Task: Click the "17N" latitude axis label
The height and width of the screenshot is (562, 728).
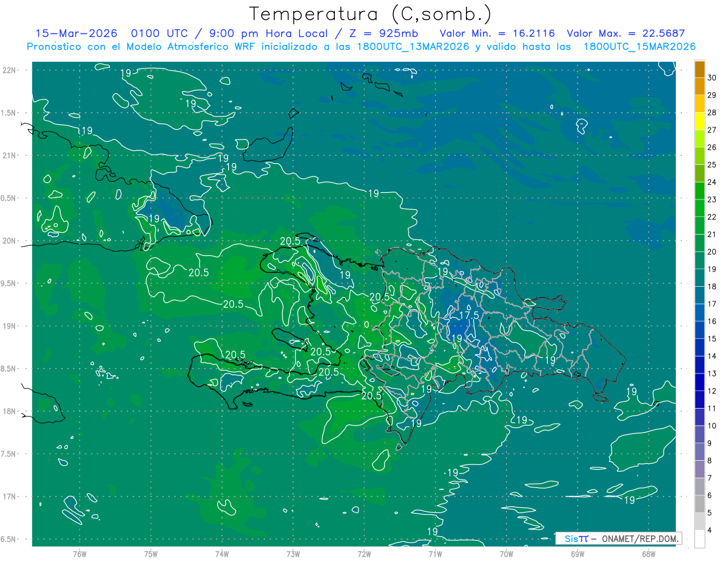Action: click(8, 497)
